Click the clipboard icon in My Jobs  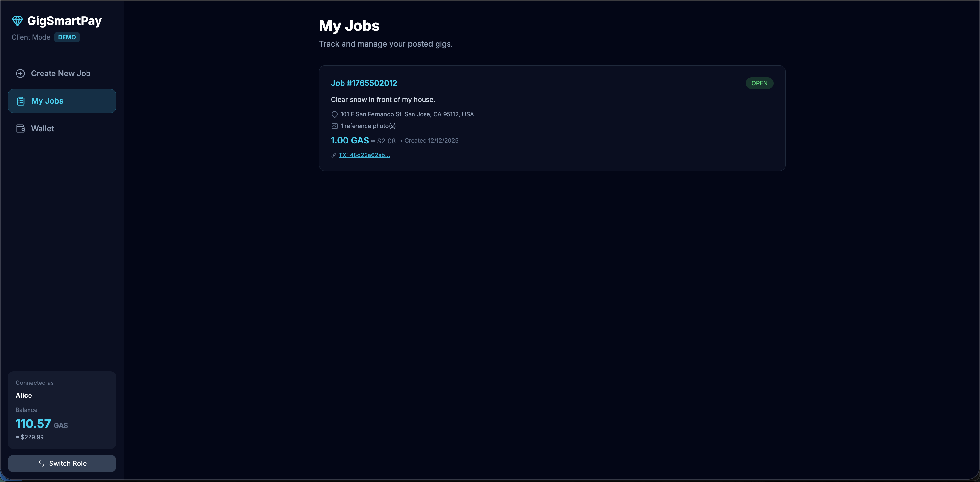point(21,101)
